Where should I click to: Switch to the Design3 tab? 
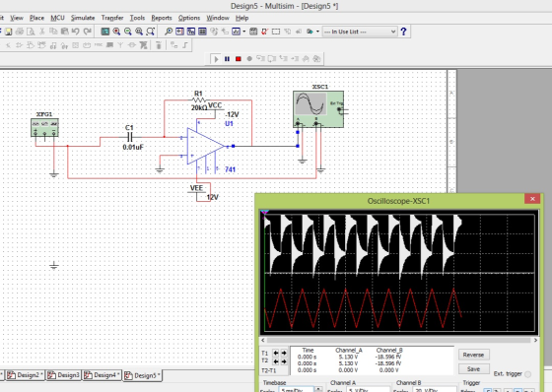click(x=64, y=375)
